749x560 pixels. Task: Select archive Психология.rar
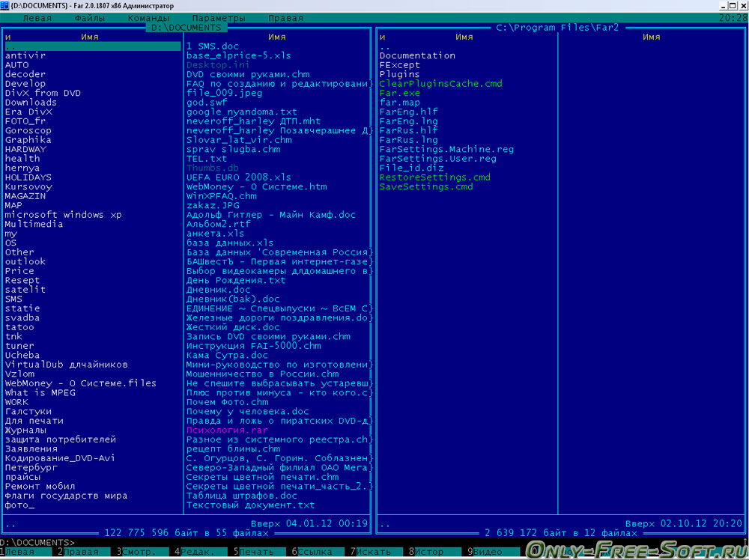(228, 430)
